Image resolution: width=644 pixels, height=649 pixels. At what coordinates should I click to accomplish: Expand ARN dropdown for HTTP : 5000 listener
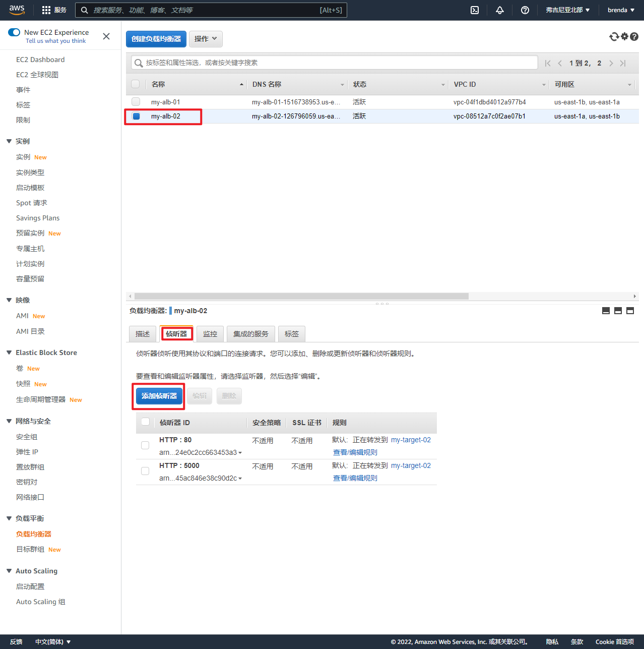tap(240, 479)
